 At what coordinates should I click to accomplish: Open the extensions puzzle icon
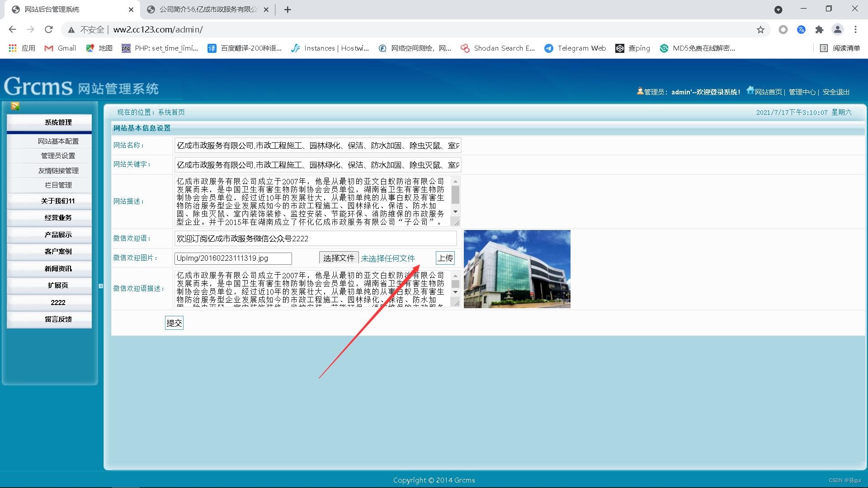coord(819,29)
